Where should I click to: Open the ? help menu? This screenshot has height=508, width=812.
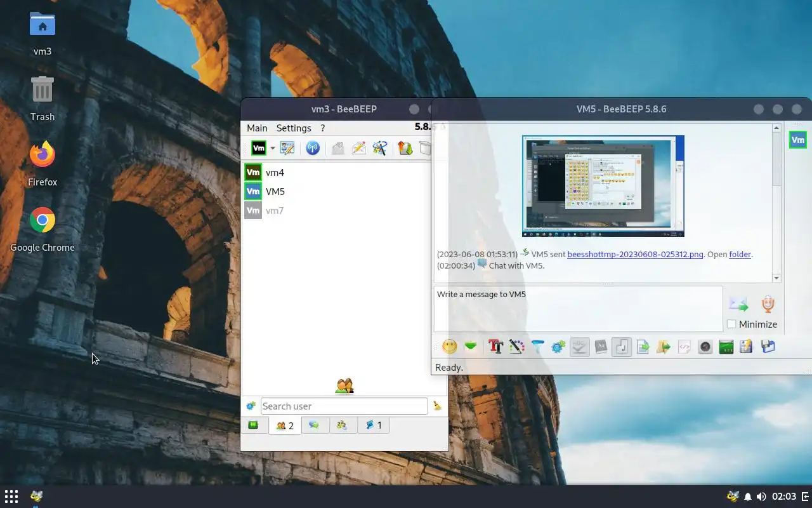click(322, 128)
